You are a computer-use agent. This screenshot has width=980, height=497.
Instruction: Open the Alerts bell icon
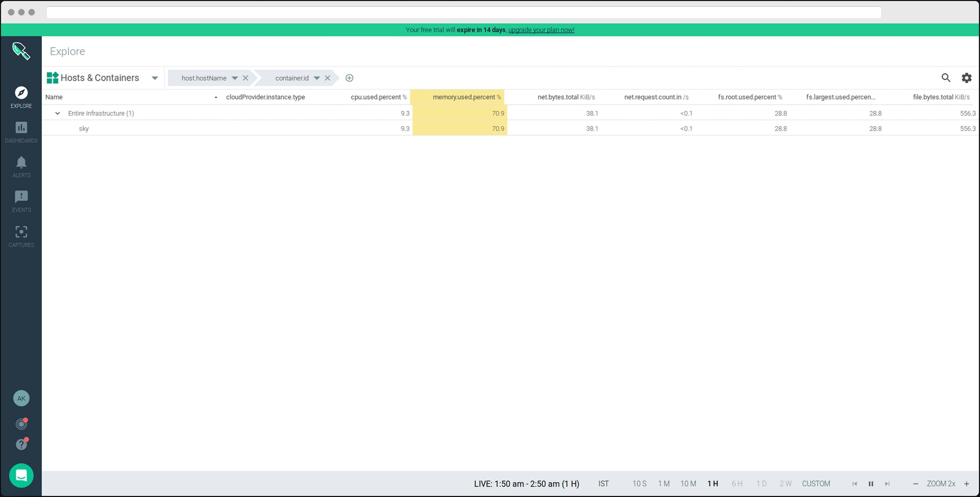21,166
